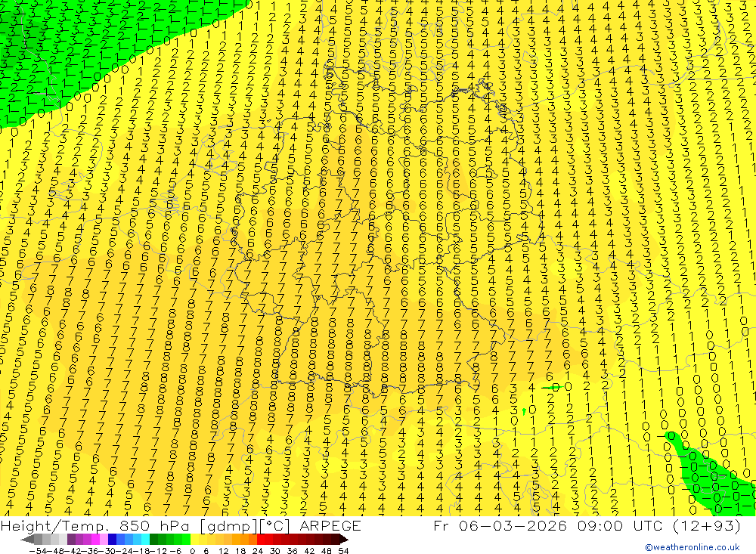Viewport: 756px width, 554px height.
Task: Select the orange swatch near the 18 label
Action: (236, 539)
